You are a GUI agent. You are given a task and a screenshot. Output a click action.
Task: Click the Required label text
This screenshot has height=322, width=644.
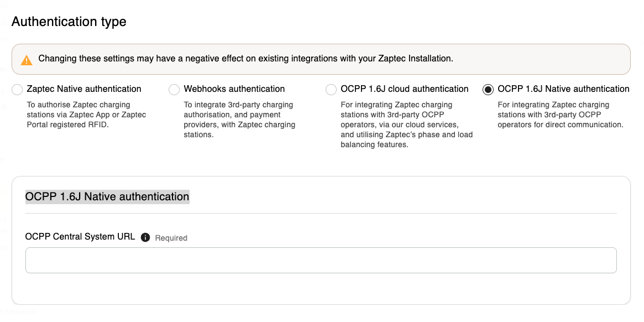click(171, 238)
